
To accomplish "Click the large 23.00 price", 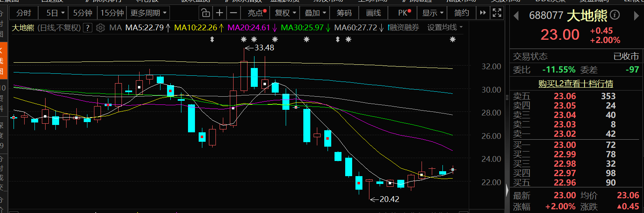I will point(560,35).
